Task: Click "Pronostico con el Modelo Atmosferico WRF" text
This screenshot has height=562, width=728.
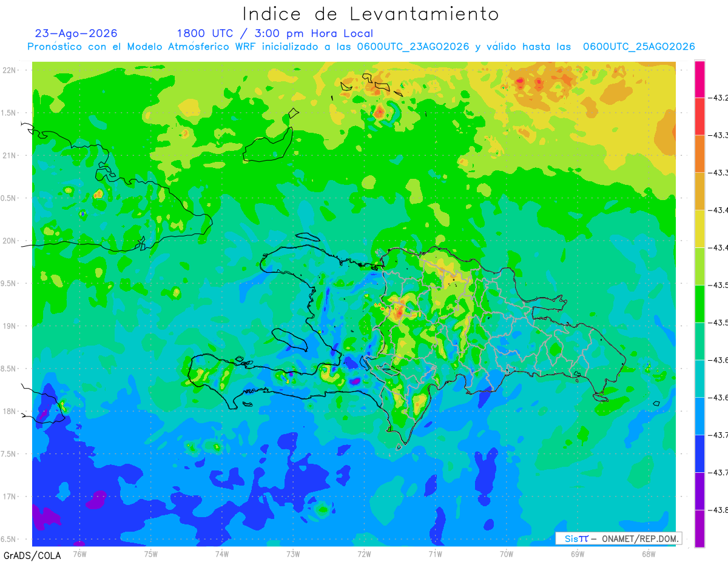Action: click(x=143, y=47)
